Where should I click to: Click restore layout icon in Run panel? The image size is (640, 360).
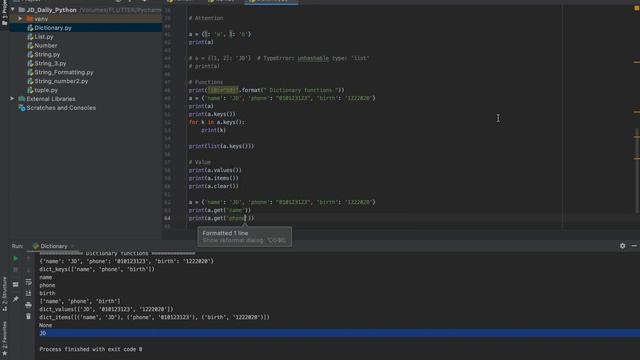coord(16,284)
